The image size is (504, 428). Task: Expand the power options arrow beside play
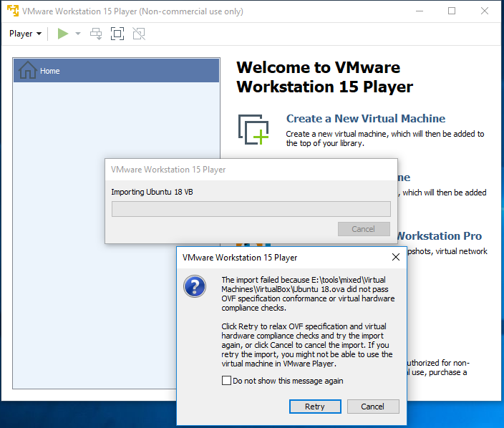coord(78,34)
